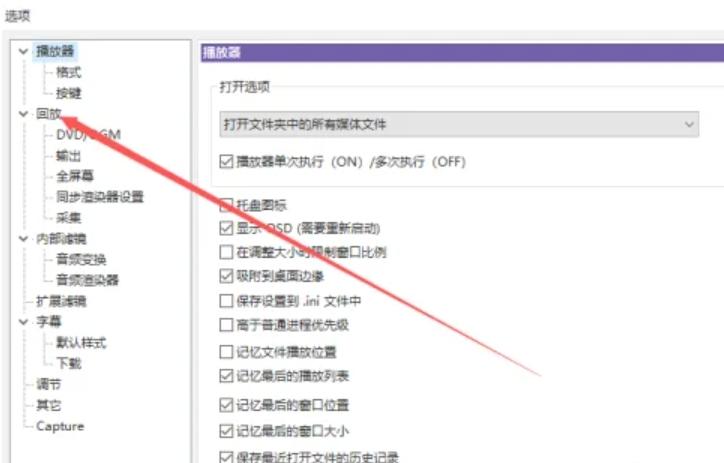The height and width of the screenshot is (463, 724).
Task: Collapse the 播放器 tree node chevron
Action: click(23, 51)
